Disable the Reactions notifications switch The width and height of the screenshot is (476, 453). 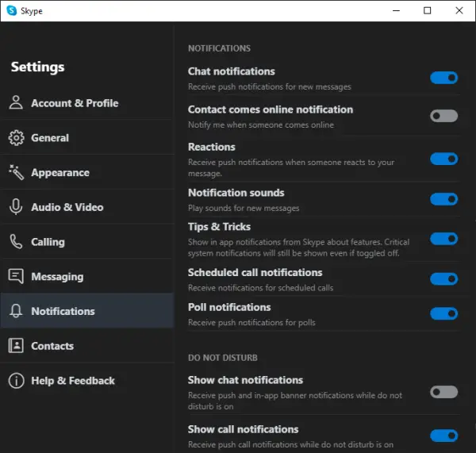click(x=443, y=159)
